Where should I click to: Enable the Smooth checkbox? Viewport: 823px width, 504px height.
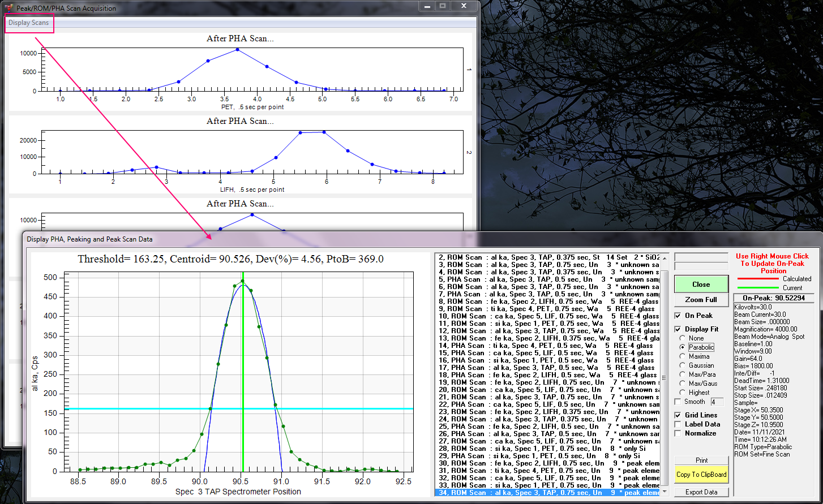(678, 402)
